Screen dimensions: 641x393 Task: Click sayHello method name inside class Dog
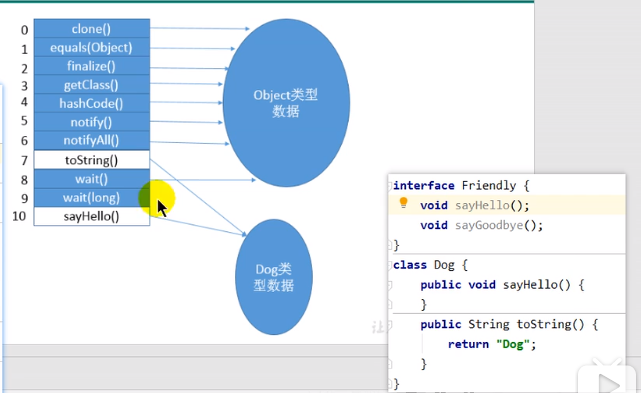[530, 285]
